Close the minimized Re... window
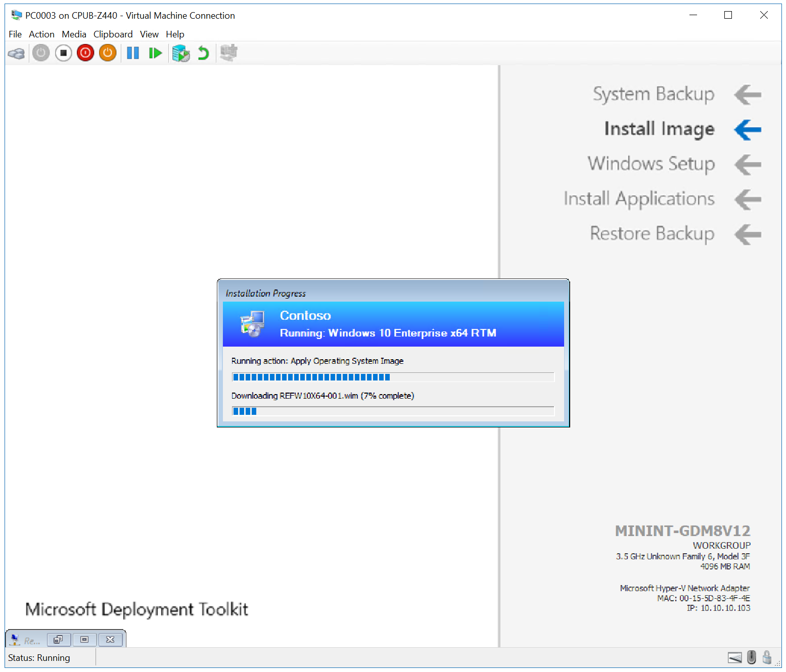 110,639
